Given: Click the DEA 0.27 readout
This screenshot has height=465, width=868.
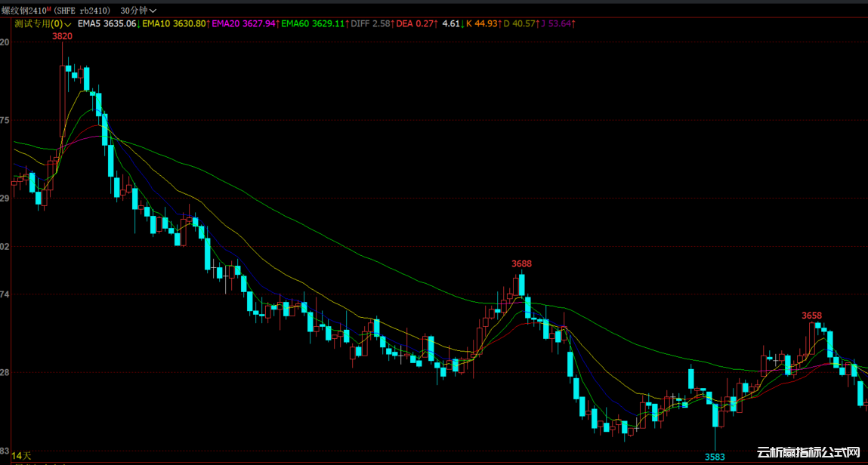Looking at the screenshot, I should click(x=417, y=23).
